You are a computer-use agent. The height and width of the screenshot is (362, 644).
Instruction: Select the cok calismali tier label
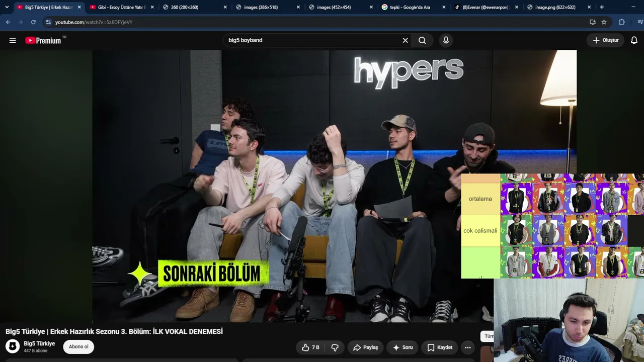click(x=480, y=231)
